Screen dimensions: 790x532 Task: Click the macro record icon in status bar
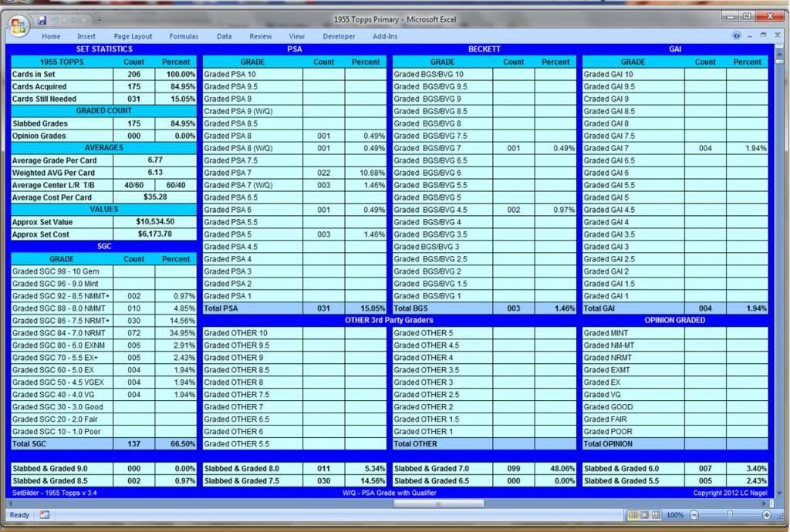[x=44, y=515]
